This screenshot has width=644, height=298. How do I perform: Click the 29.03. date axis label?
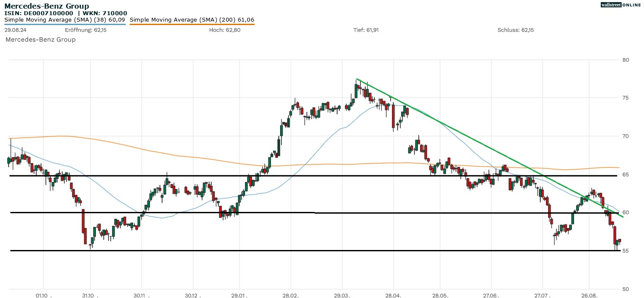[x=342, y=295]
